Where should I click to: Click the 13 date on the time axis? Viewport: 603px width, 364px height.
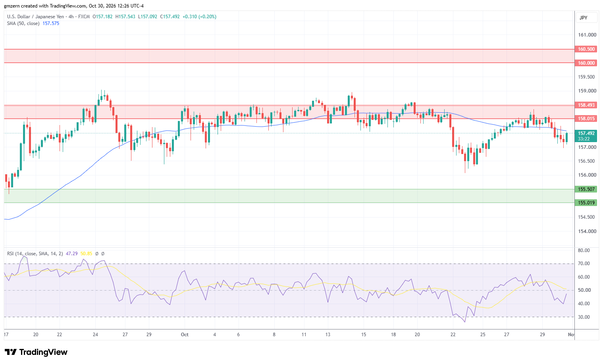(x=328, y=335)
